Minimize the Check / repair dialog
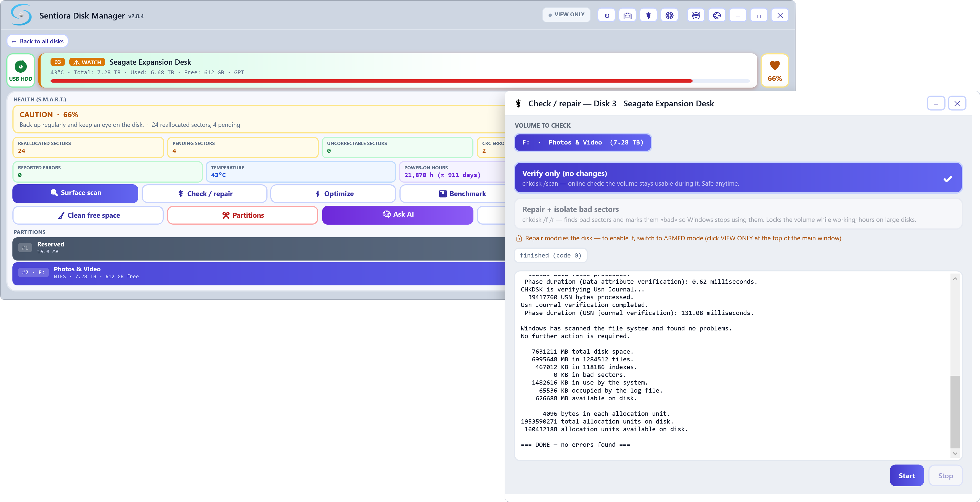The width and height of the screenshot is (980, 502). tap(936, 103)
